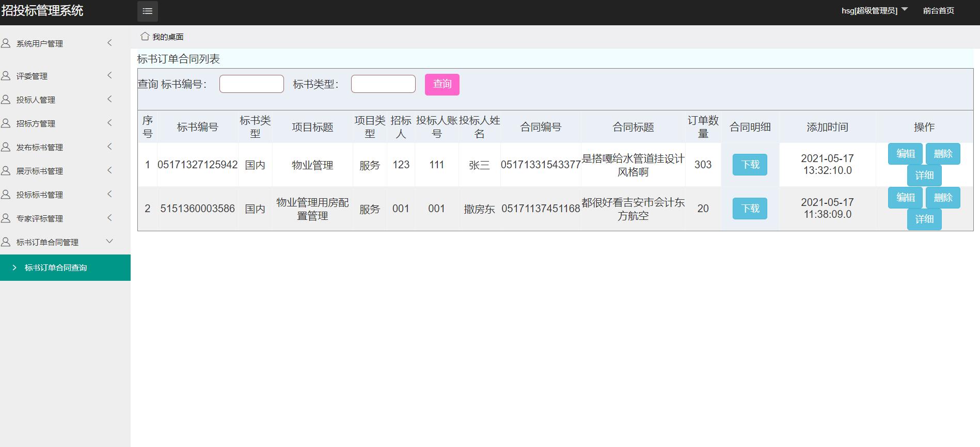Click 招投标管理系统 title

point(42,10)
